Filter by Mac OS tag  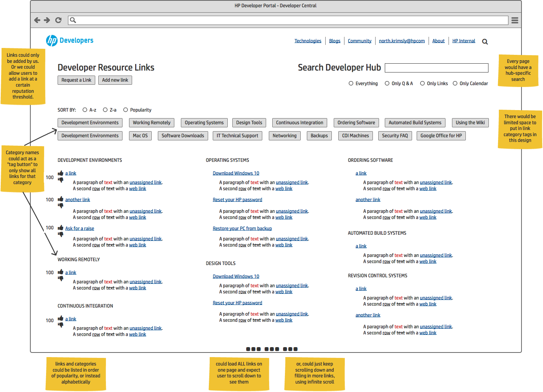pyautogui.click(x=140, y=136)
